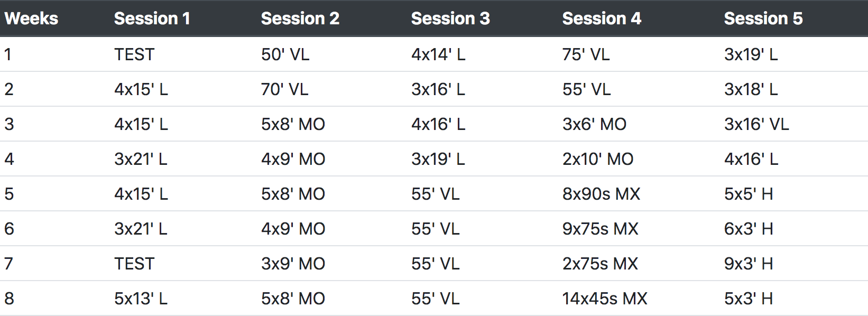Click the TEST cell in week 1
Viewport: 868px width, 316px height.
tap(134, 54)
